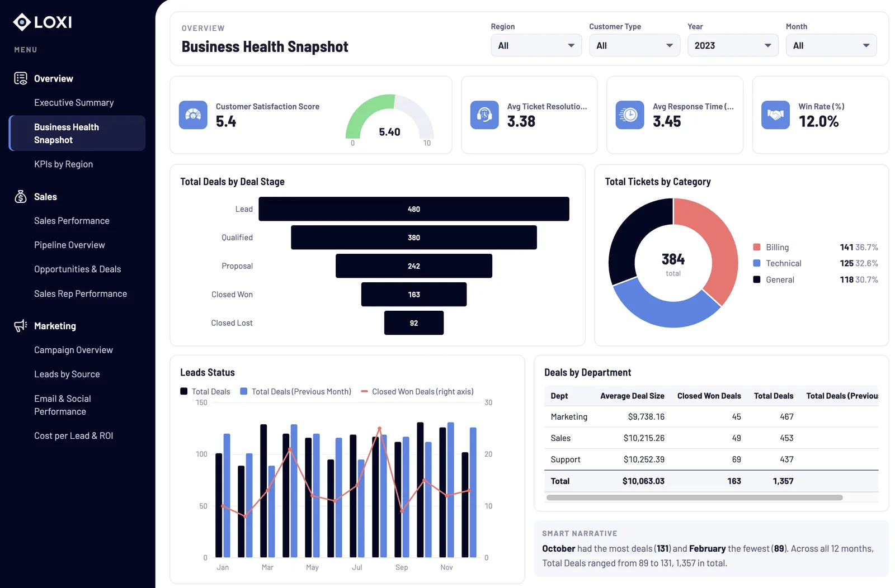Click the Technical legend color swatch
Image resolution: width=895 pixels, height=588 pixels.
click(757, 263)
